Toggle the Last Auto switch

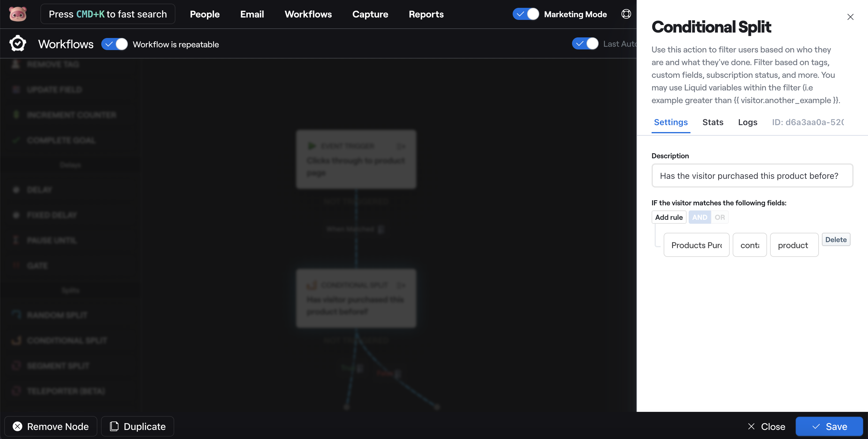[585, 44]
